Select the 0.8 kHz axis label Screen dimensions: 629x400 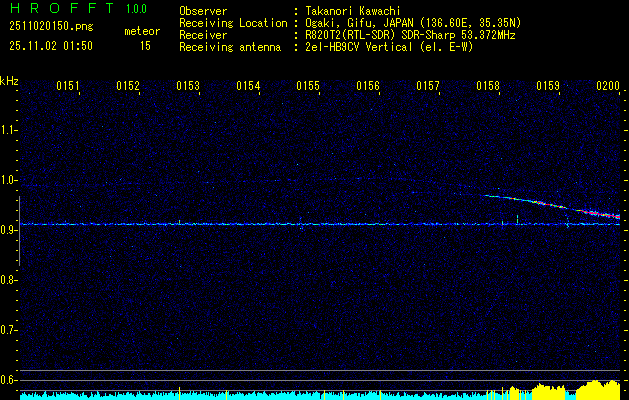[9, 280]
